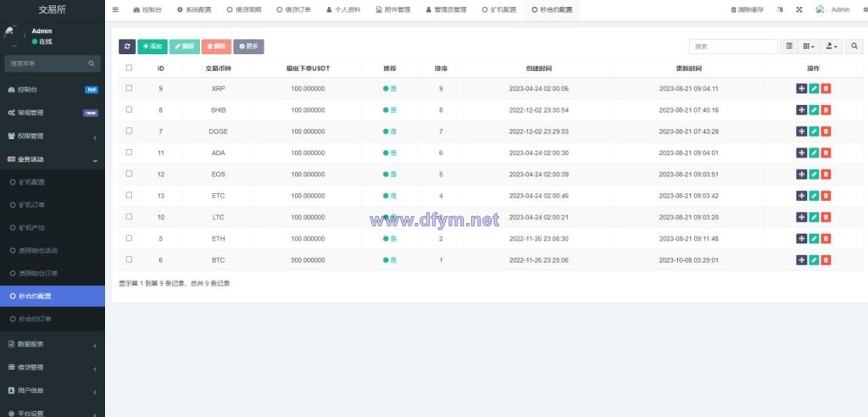
Task: Switch to the 系统配置 tab
Action: coord(194,9)
